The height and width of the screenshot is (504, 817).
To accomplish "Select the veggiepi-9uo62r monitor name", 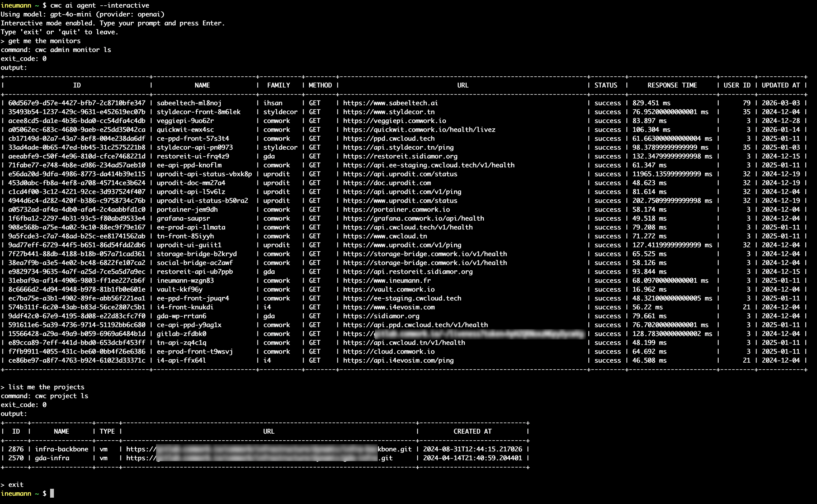I will [x=185, y=121].
